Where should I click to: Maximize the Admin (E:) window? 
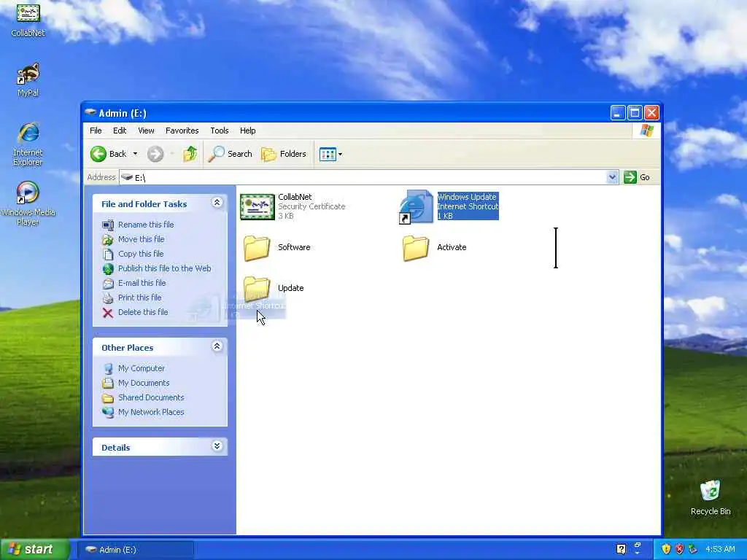635,113
